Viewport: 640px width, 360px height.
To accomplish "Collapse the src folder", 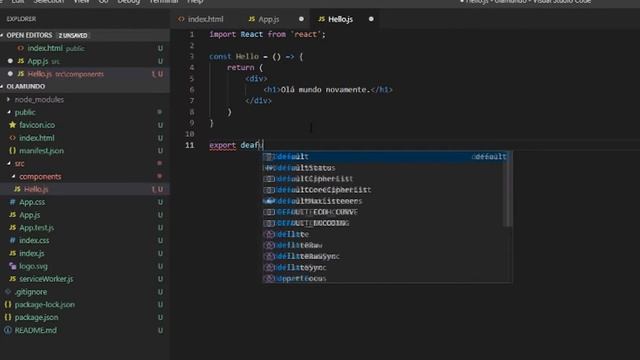I will pos(20,164).
